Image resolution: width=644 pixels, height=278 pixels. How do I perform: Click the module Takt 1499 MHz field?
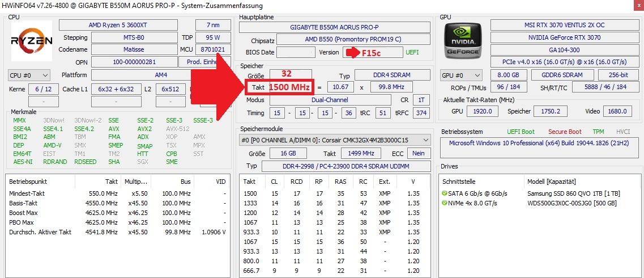click(361, 153)
